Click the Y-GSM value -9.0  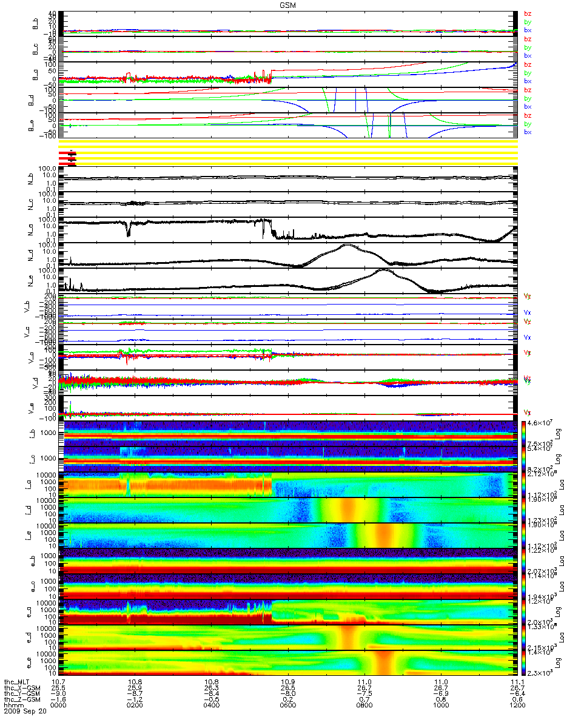[58, 692]
